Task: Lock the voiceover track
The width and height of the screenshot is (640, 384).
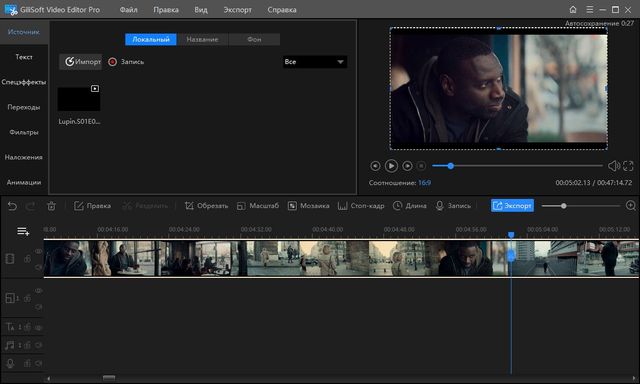Action: 27,363
